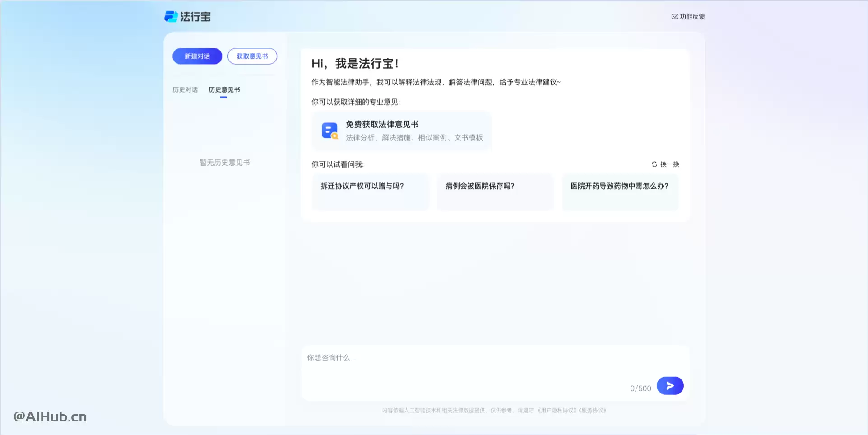
Task: Click the 你可以试着问我 label
Action: point(338,164)
